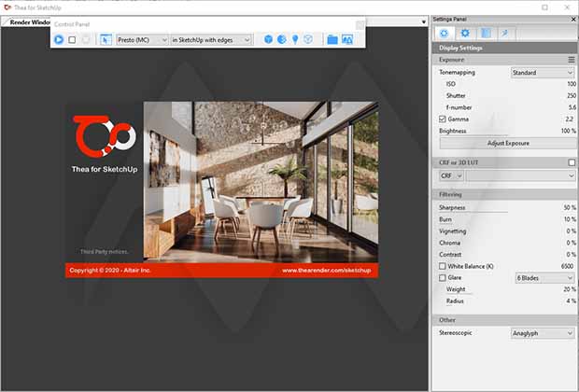This screenshot has height=392, width=579.
Task: Start rendering with the play button
Action: pos(59,39)
